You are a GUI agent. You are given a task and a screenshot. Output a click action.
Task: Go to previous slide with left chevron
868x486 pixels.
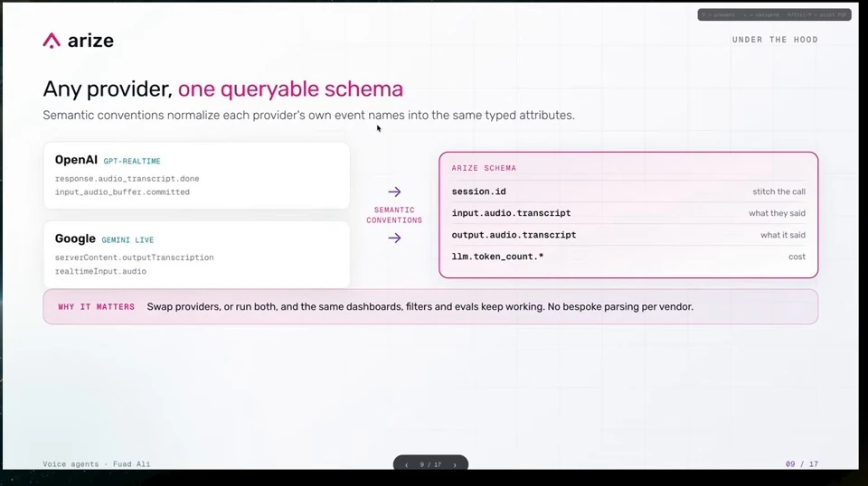point(406,465)
